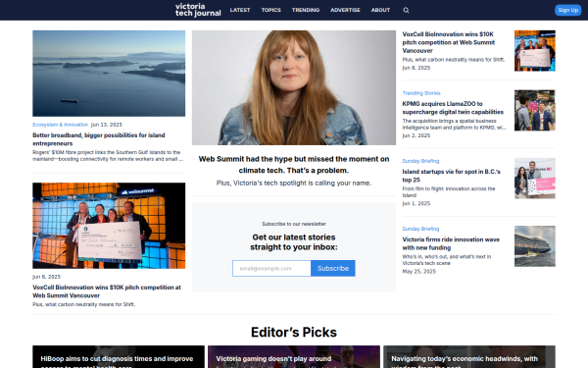This screenshot has width=588, height=368.
Task: Open the KPMG LlamaZOO article thumbnail
Action: point(535,110)
